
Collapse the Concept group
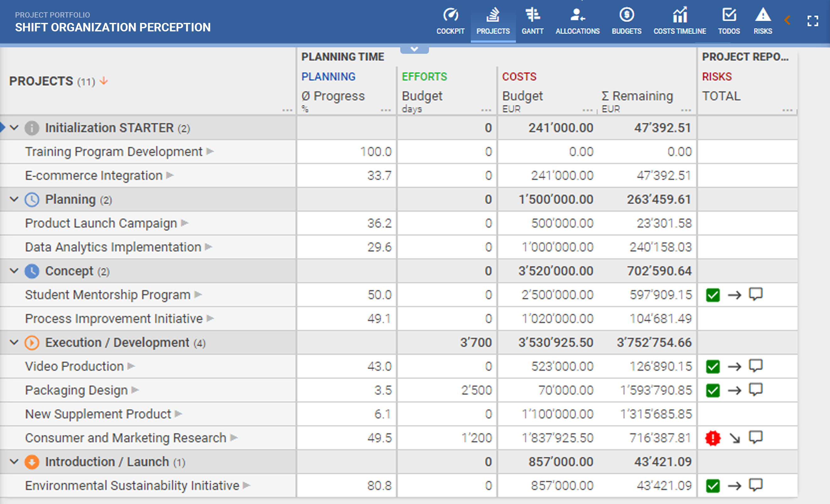point(14,271)
